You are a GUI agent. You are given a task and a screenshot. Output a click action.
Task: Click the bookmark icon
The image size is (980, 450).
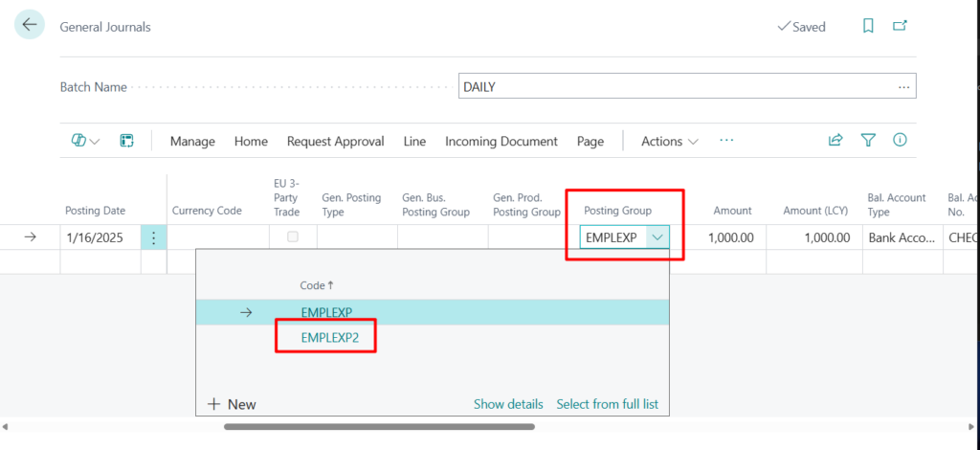tap(868, 27)
